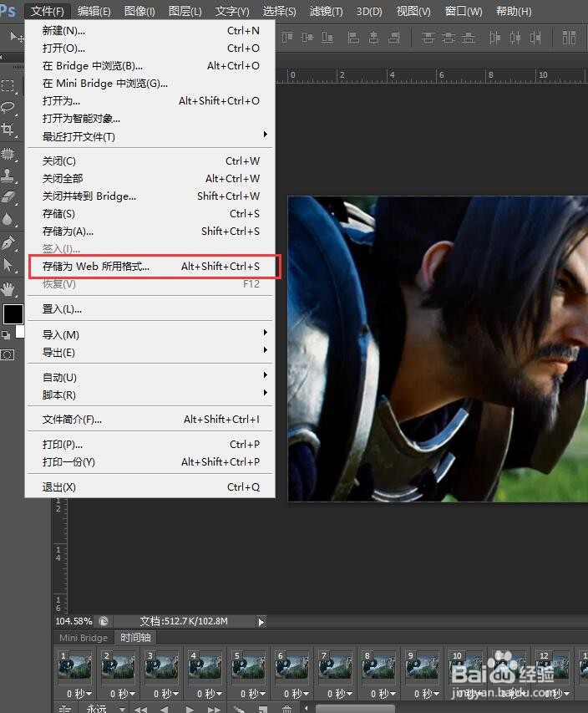Image resolution: width=588 pixels, height=713 pixels.
Task: Select the Rectangular Marquee tool
Action: click(x=8, y=85)
